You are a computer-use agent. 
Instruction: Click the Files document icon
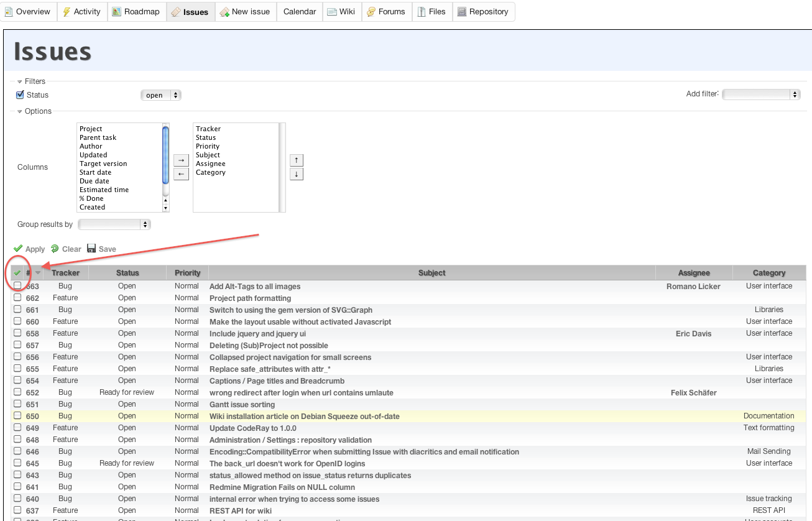tap(422, 11)
